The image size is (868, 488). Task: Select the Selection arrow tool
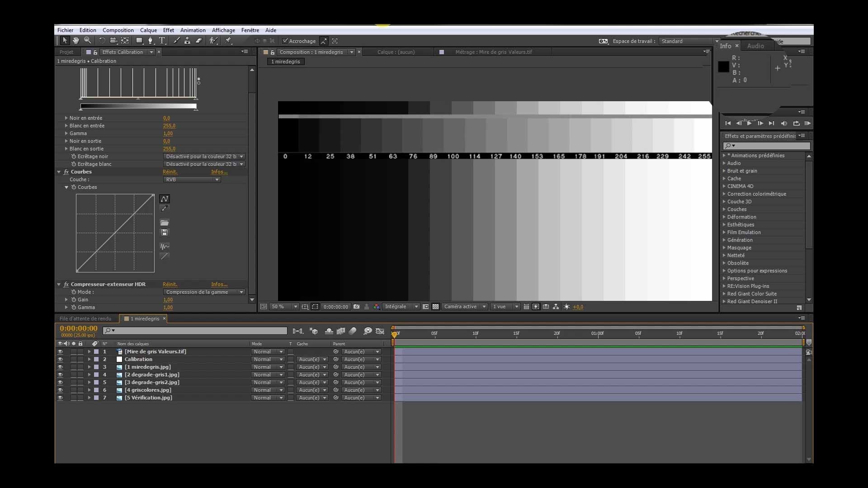pos(65,41)
